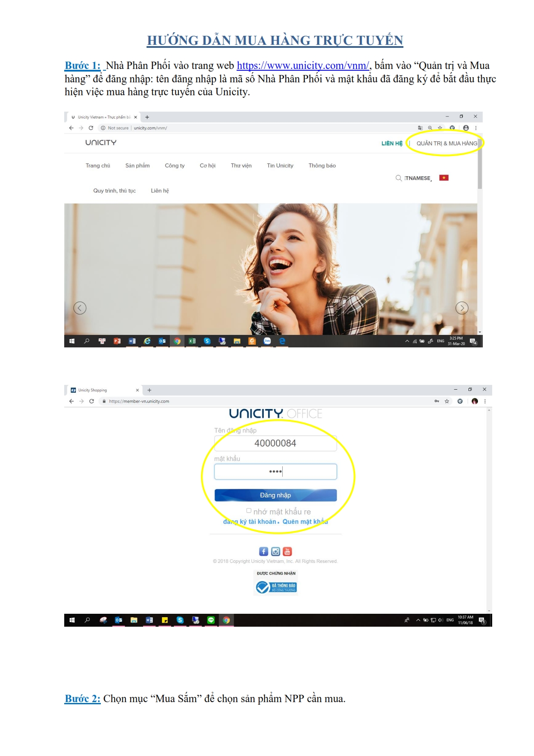Bookmark member-vn.unicity.com with star icon
This screenshot has width=534, height=756.
click(447, 401)
